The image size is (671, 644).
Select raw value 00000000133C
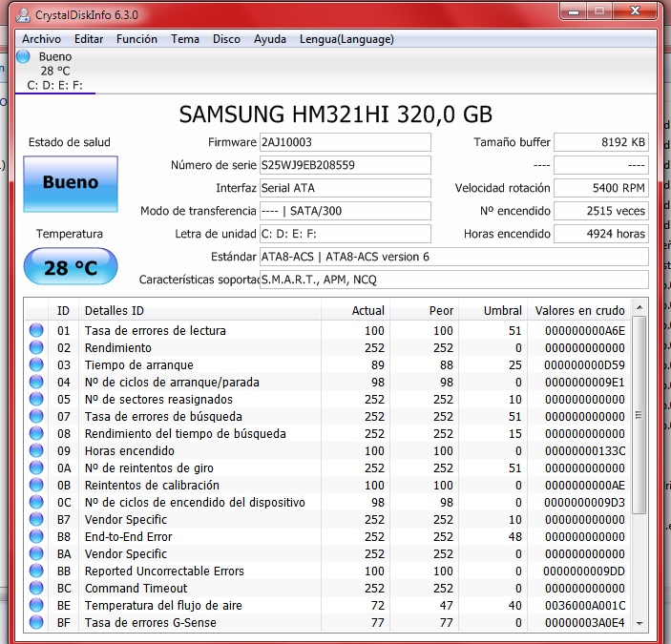(584, 450)
